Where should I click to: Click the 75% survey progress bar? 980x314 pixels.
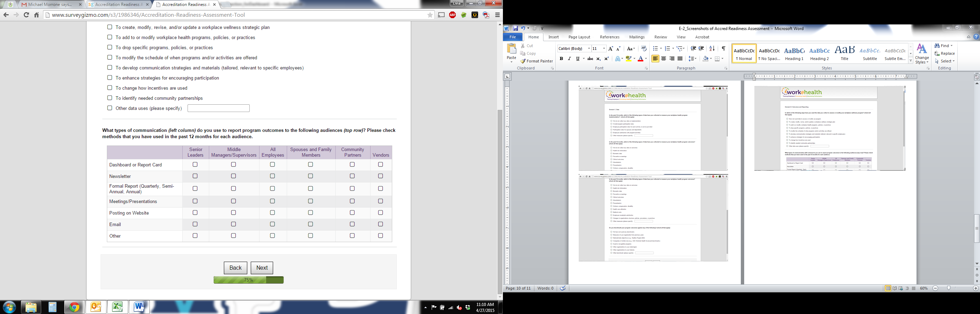point(248,280)
